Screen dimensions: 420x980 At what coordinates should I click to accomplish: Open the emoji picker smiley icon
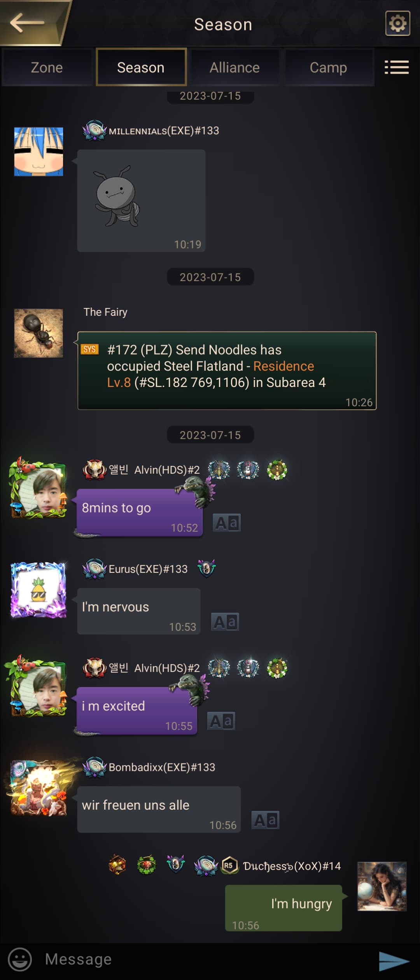[20, 959]
